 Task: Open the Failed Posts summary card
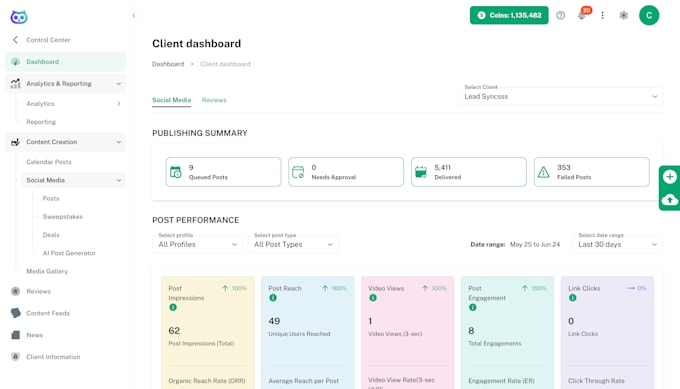pos(592,172)
